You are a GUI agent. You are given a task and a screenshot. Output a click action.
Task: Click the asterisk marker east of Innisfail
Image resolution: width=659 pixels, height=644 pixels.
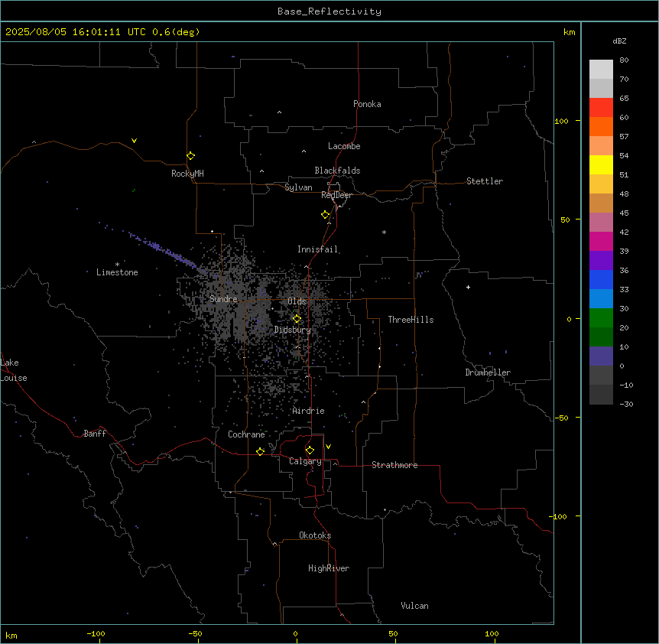(x=384, y=232)
